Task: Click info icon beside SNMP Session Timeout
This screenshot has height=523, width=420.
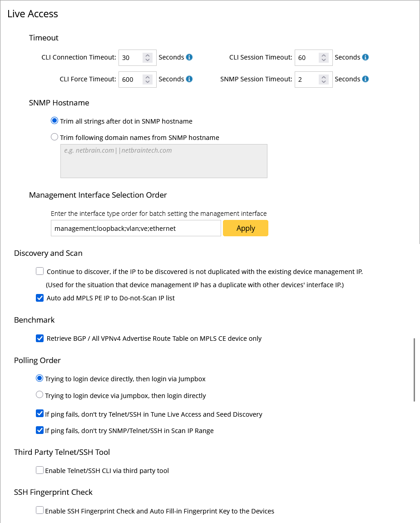Action: pos(366,79)
